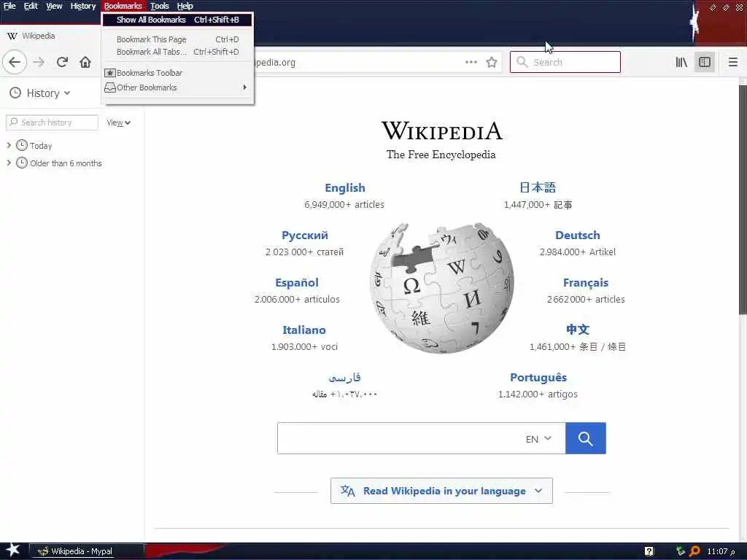Expand Read Wikipedia in your language
747x560 pixels.
pos(441,491)
